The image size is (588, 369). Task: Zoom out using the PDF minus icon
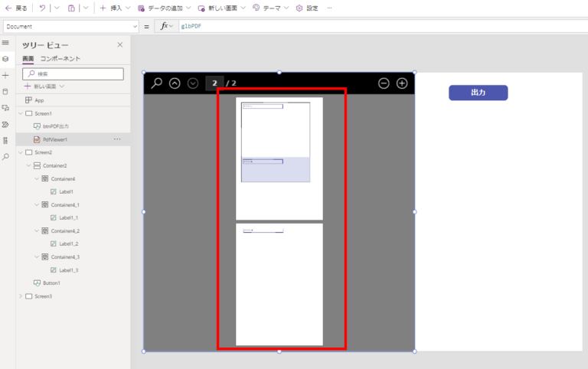coord(384,83)
